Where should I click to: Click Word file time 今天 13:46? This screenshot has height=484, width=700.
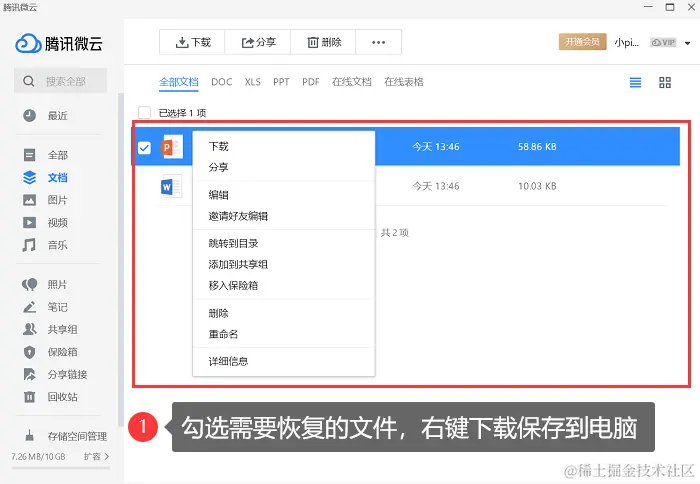pyautogui.click(x=436, y=186)
